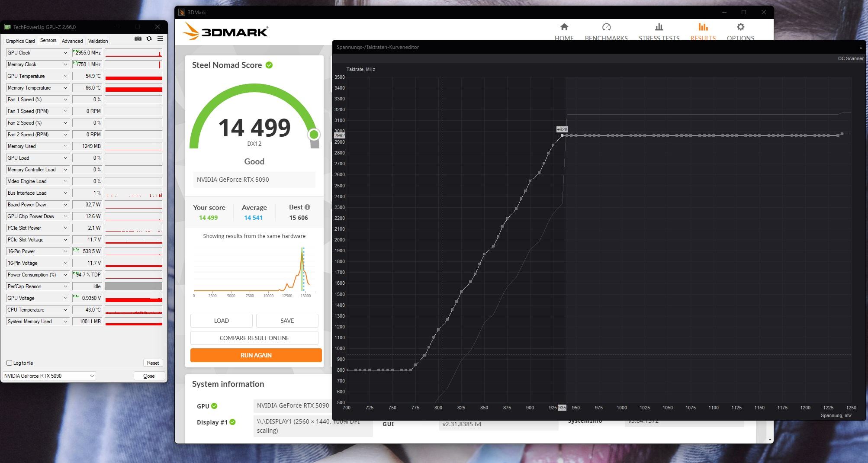868x463 pixels.
Task: Enable the Log to file checkbox
Action: 9,363
